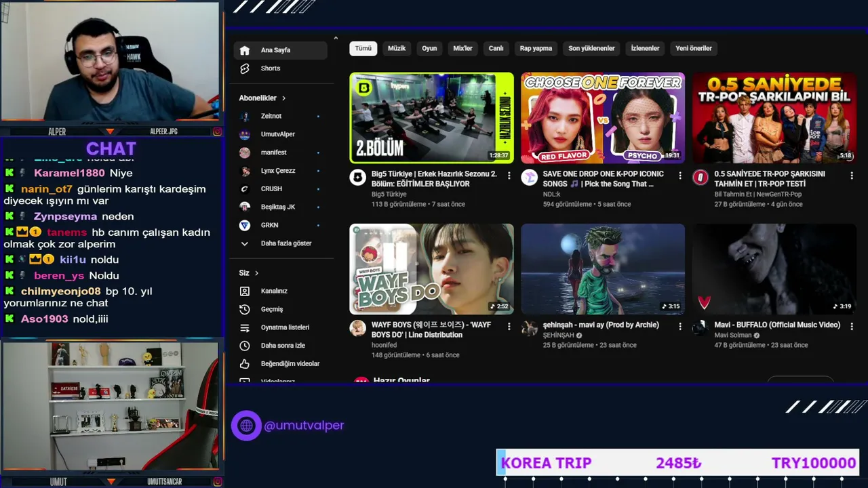Click the Big5 Türkiye channel name under the video
Viewport: 868px width, 488px height.
tap(389, 195)
